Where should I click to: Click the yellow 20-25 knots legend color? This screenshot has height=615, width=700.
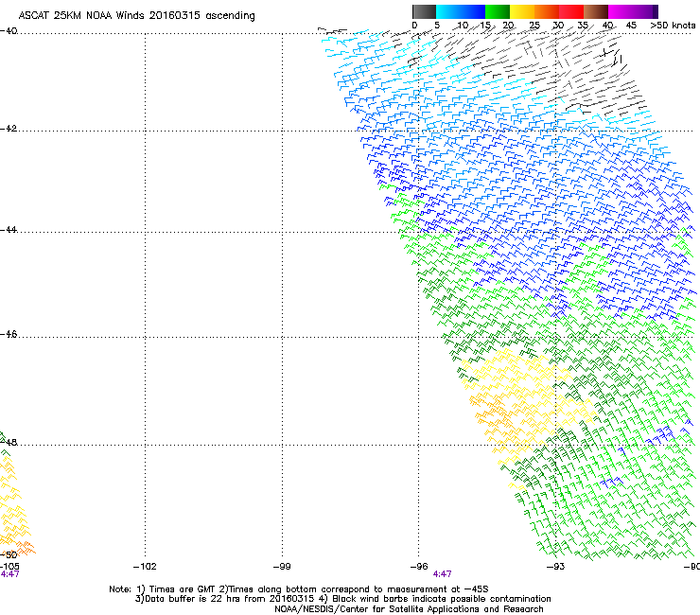click(x=522, y=11)
